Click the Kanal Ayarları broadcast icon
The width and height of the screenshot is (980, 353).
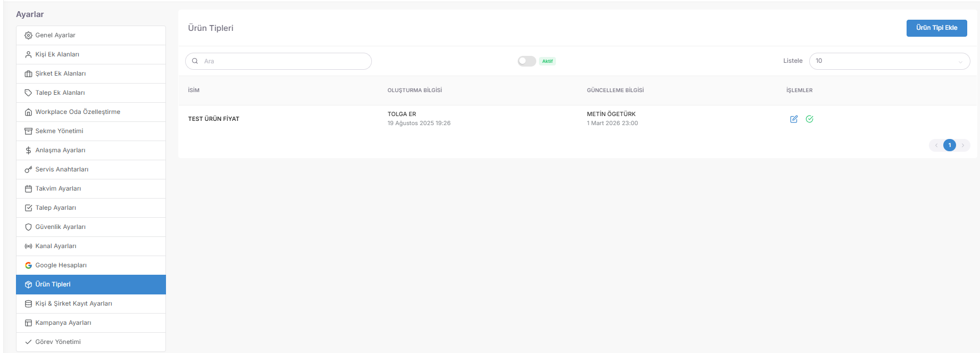[x=28, y=246]
